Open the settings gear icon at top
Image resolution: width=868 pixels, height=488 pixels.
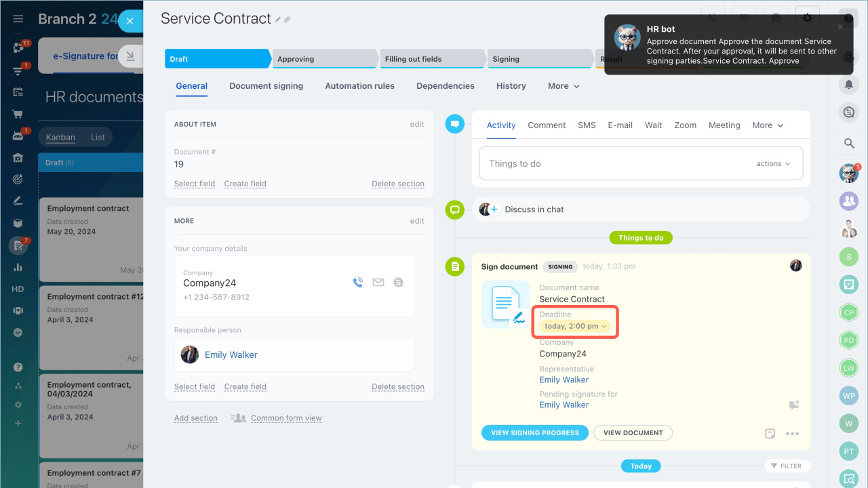coord(807,18)
